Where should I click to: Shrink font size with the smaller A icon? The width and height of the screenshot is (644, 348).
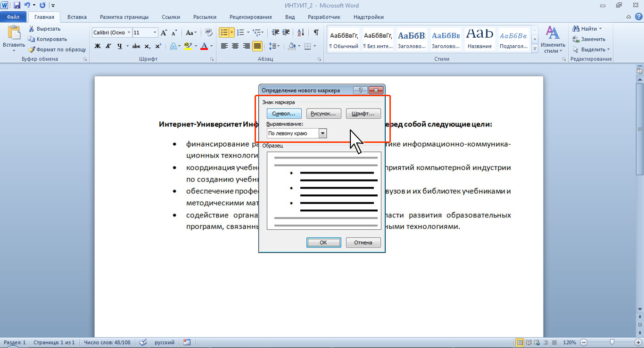174,33
